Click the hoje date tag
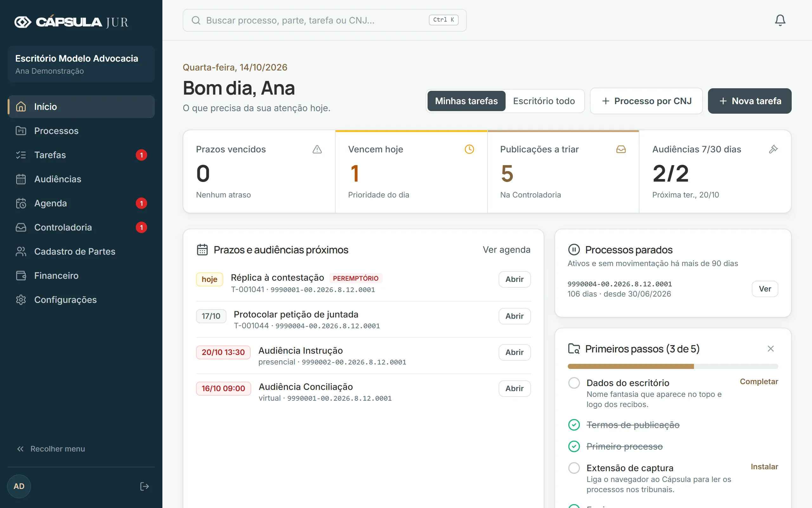The image size is (812, 508). point(209,279)
